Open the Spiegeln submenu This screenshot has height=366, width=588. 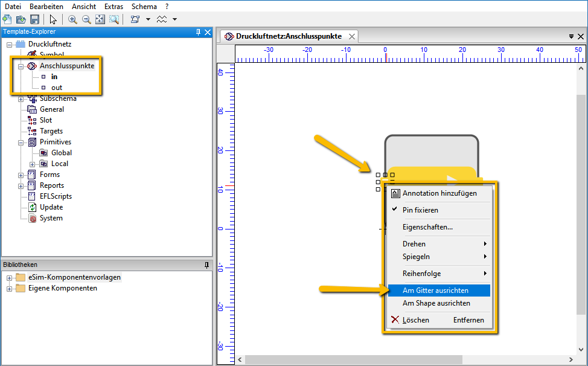[x=439, y=257]
